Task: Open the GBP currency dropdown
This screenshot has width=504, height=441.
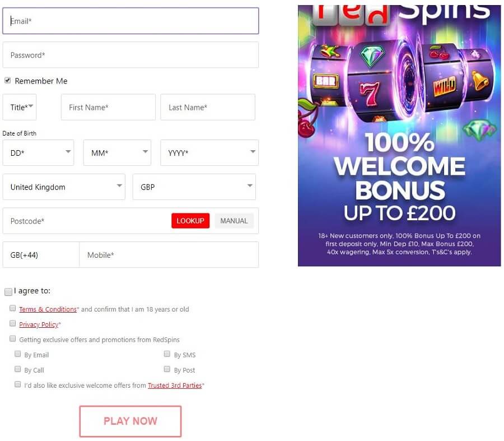Action: click(x=194, y=187)
